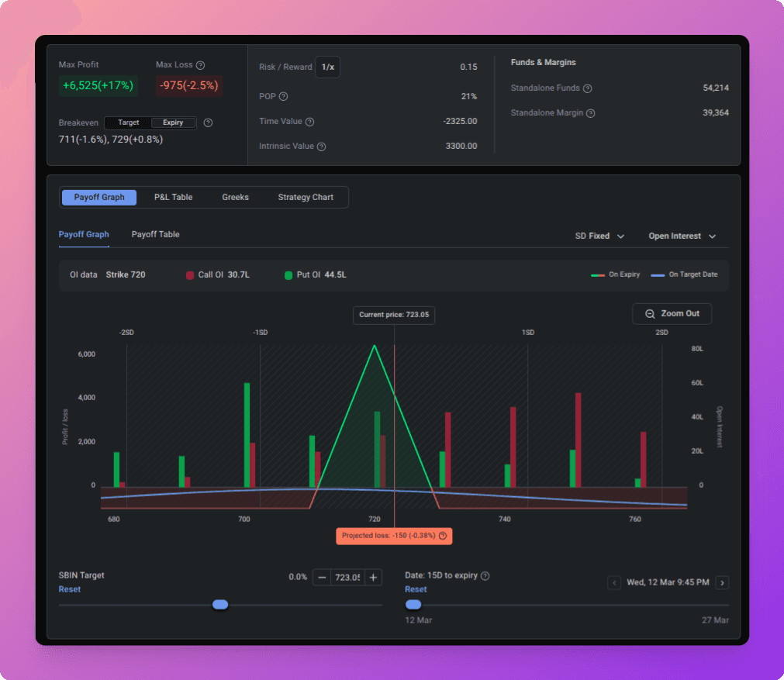Toggle the On Expiry legend line
Image resolution: width=784 pixels, height=680 pixels.
click(616, 274)
